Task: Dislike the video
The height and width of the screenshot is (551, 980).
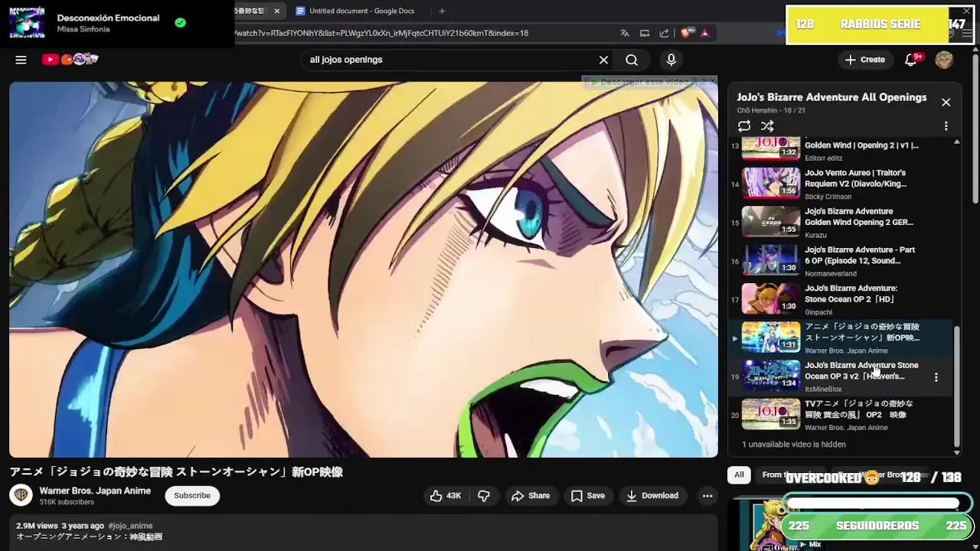Action: click(484, 496)
